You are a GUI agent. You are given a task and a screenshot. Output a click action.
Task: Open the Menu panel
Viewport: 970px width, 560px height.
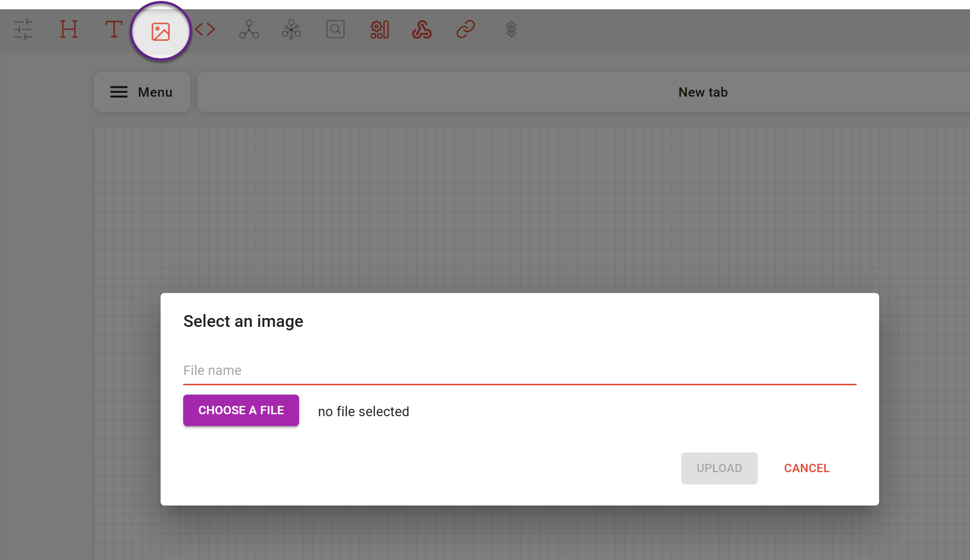click(141, 92)
